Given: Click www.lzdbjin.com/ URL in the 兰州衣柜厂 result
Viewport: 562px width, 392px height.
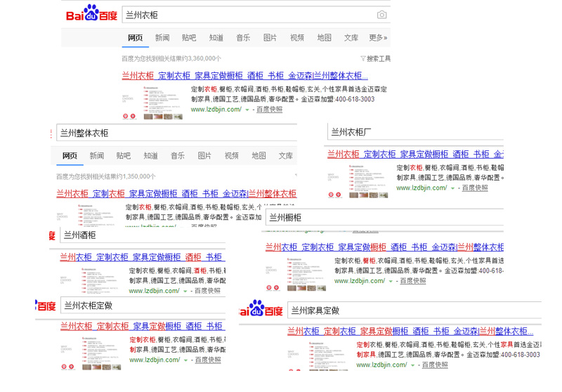Looking at the screenshot, I should [x=421, y=188].
